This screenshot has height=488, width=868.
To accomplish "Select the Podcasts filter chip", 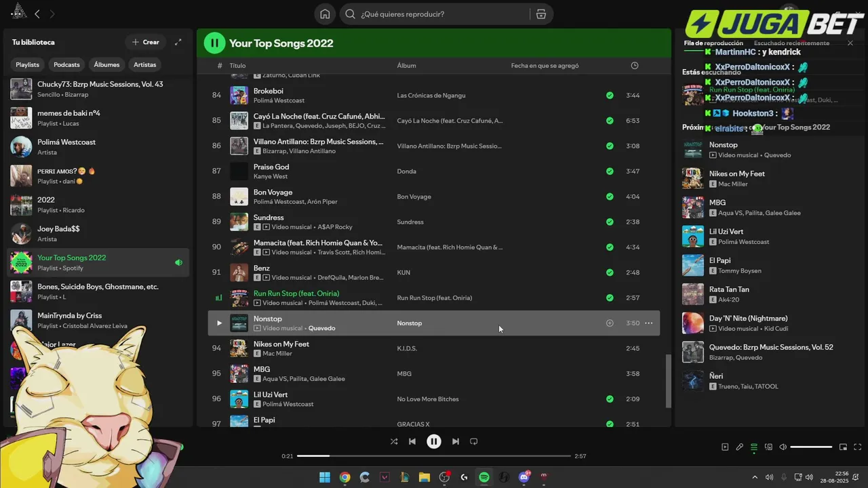I will tap(66, 64).
